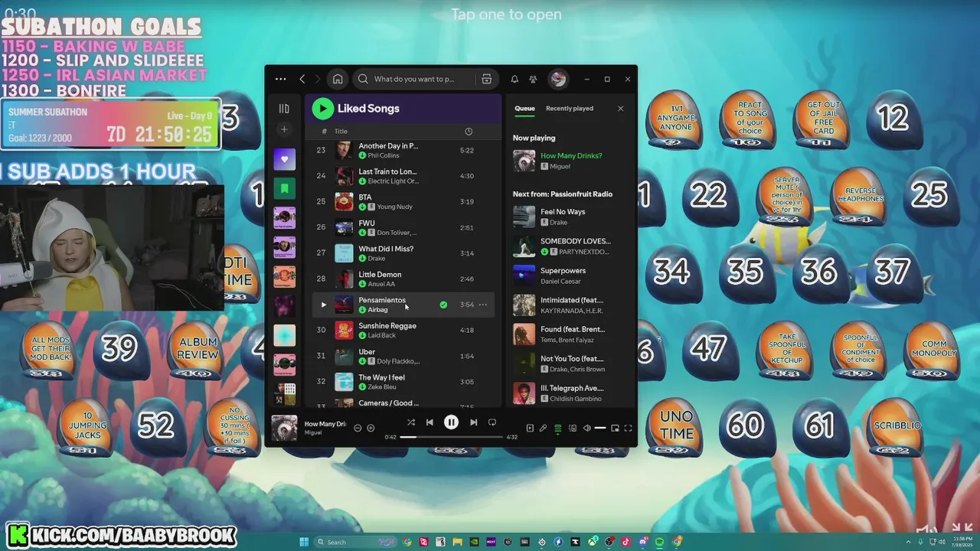
Task: Open the Spotify profile avatar menu
Action: pos(558,79)
